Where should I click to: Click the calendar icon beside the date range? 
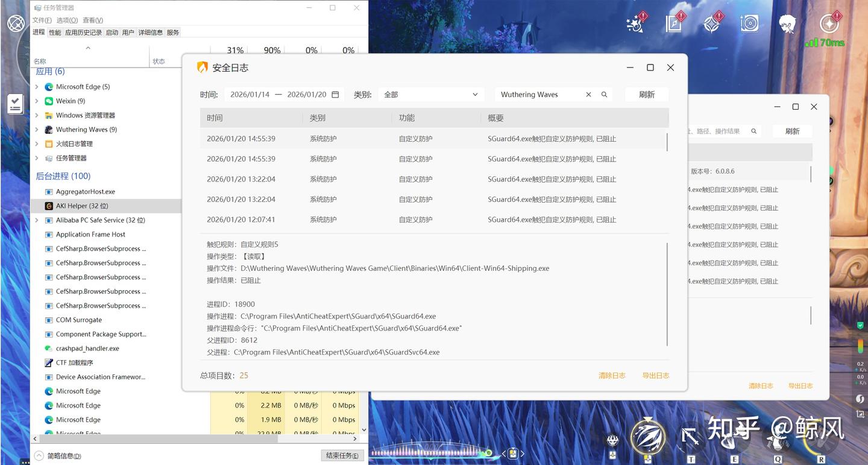point(335,95)
